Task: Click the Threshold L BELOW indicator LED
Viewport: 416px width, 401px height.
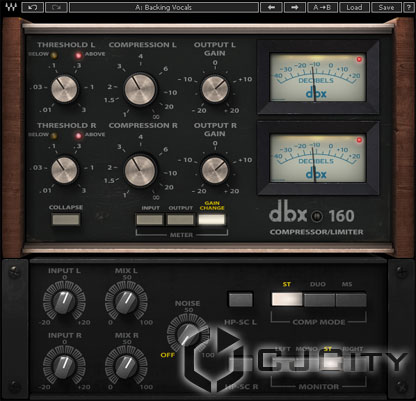Action: (54, 55)
